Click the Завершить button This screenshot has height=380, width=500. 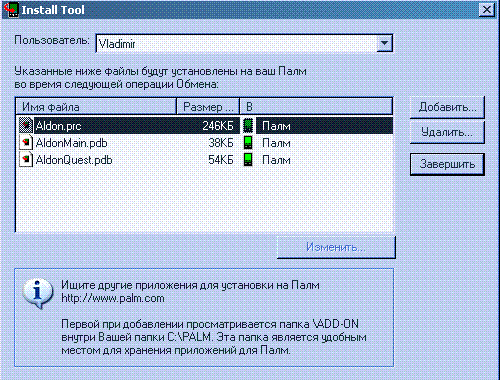[x=447, y=164]
